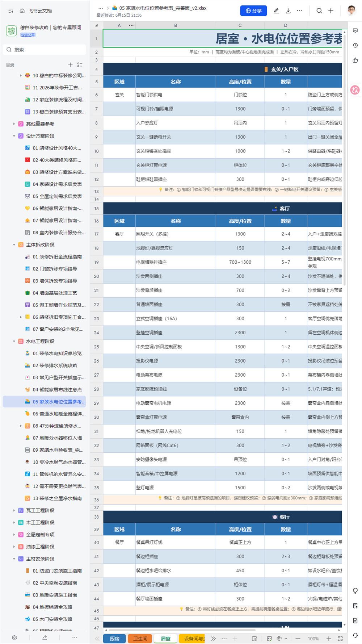Click the share arrow icon at sidebar bottom
Viewport: 362px width, 644px height.
click(x=45, y=637)
